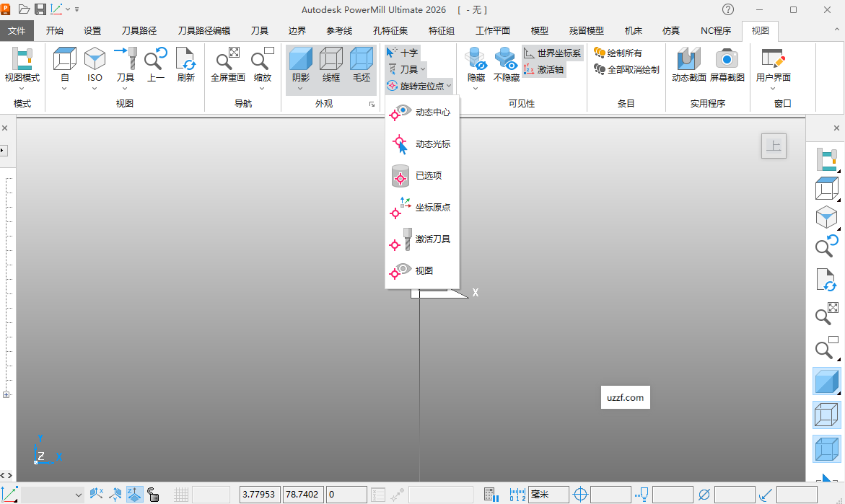The height and width of the screenshot is (504, 845).
Task: Click the 全部取消绘制 button
Action: (x=626, y=70)
